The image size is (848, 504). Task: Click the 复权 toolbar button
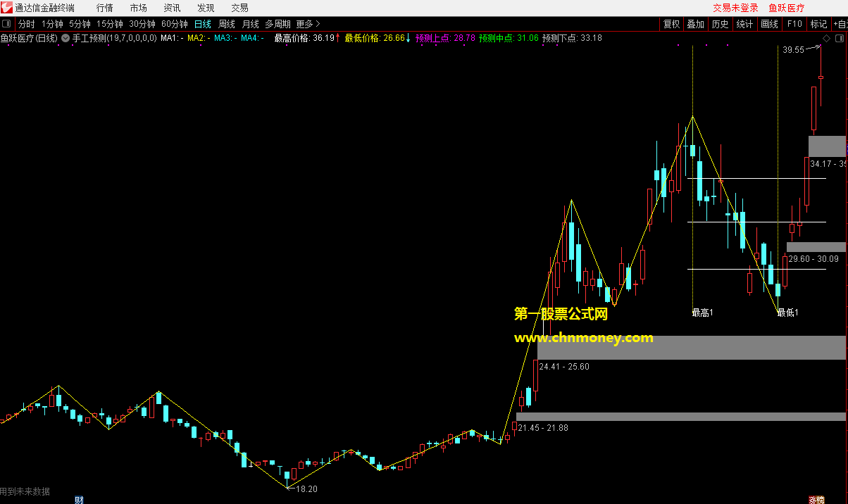671,24
